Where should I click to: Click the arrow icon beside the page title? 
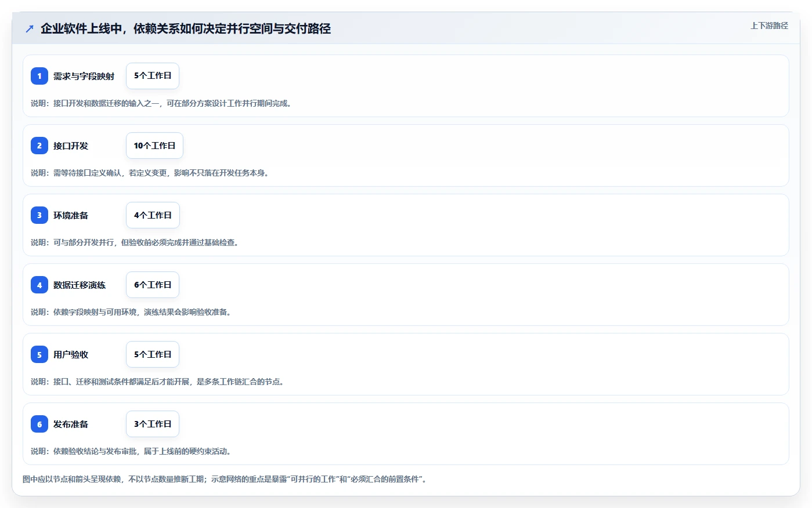coord(30,28)
